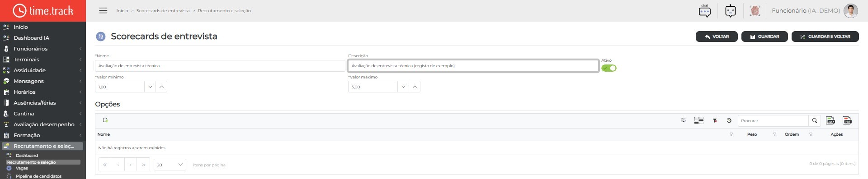Click into the Descrição input field

click(x=473, y=66)
